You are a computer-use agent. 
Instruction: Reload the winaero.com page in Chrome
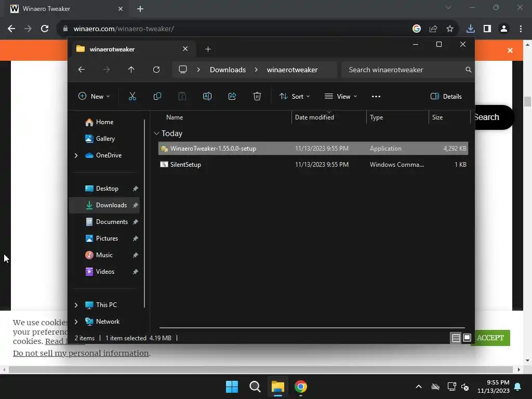(x=45, y=29)
